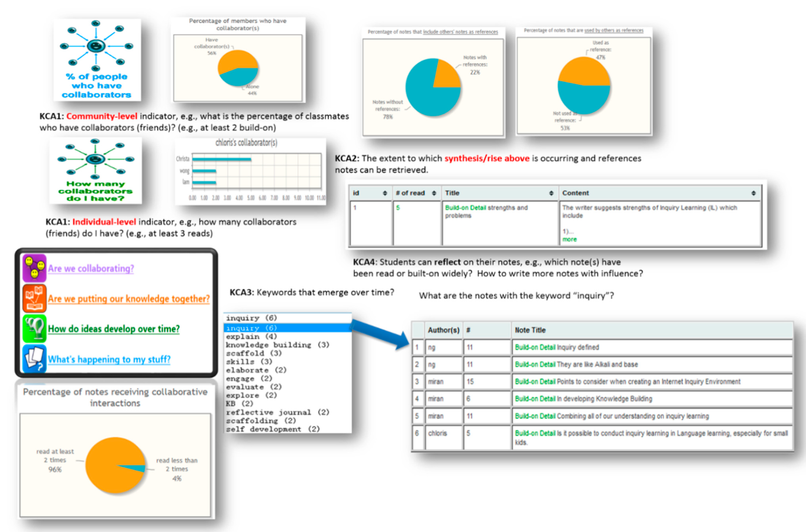The width and height of the screenshot is (806, 532).
Task: Click the green sprouting-plant ideas icon
Action: point(34,329)
